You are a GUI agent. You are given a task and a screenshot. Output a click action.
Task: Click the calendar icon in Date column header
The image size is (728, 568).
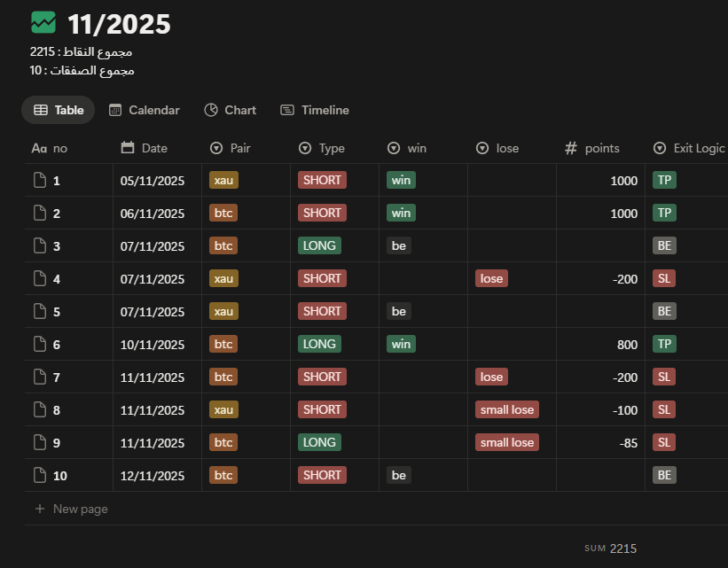coord(128,148)
